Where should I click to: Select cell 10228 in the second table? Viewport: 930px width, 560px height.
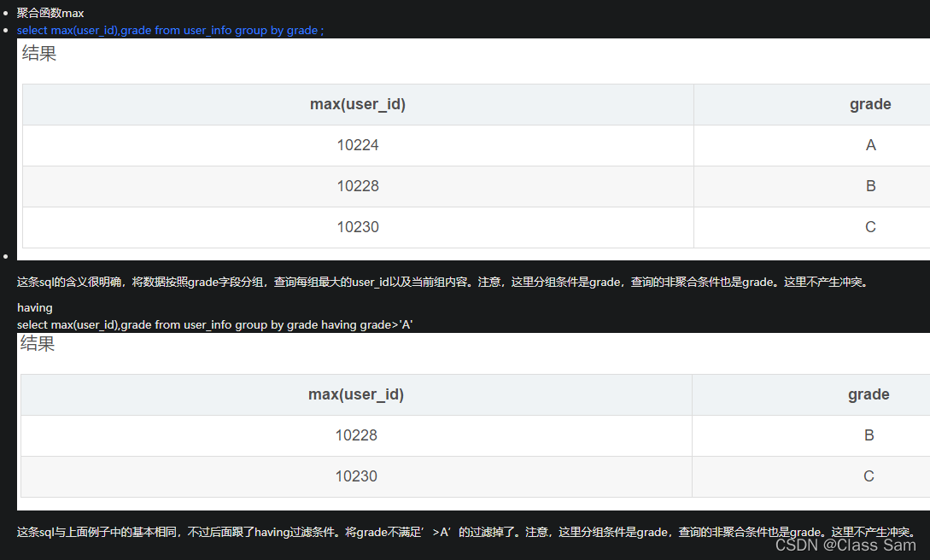pos(356,435)
